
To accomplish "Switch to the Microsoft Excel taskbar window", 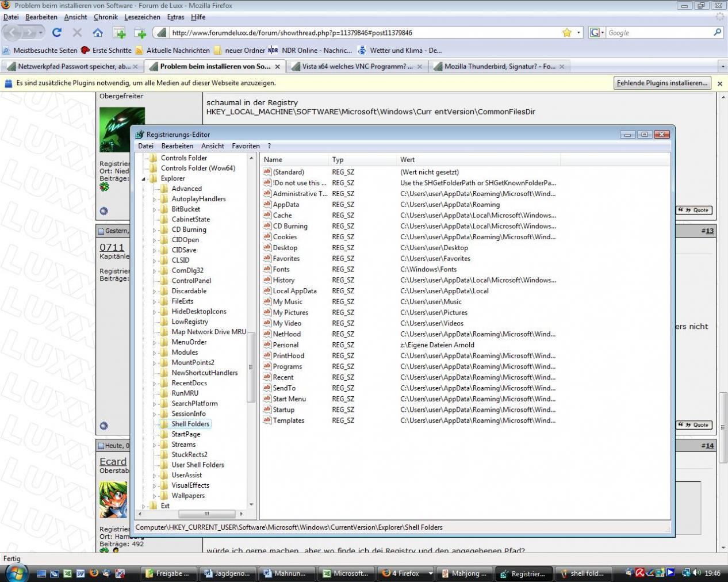I will 345,573.
